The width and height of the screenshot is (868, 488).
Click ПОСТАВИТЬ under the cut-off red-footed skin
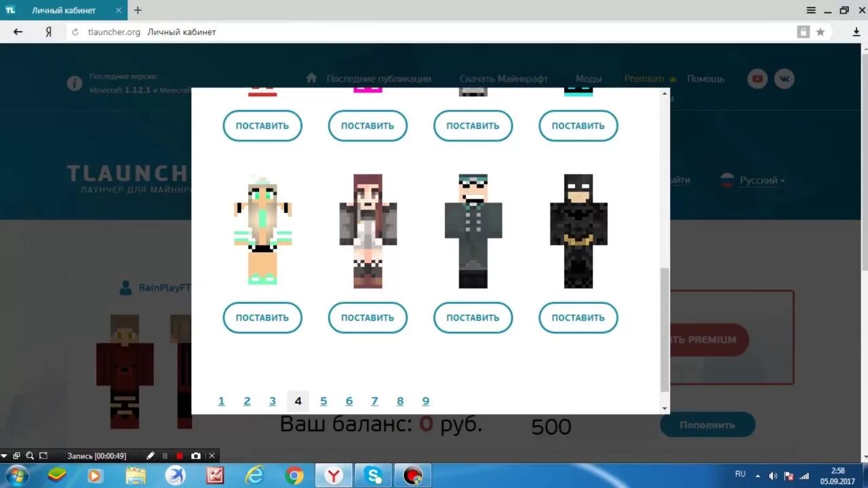[x=262, y=125]
